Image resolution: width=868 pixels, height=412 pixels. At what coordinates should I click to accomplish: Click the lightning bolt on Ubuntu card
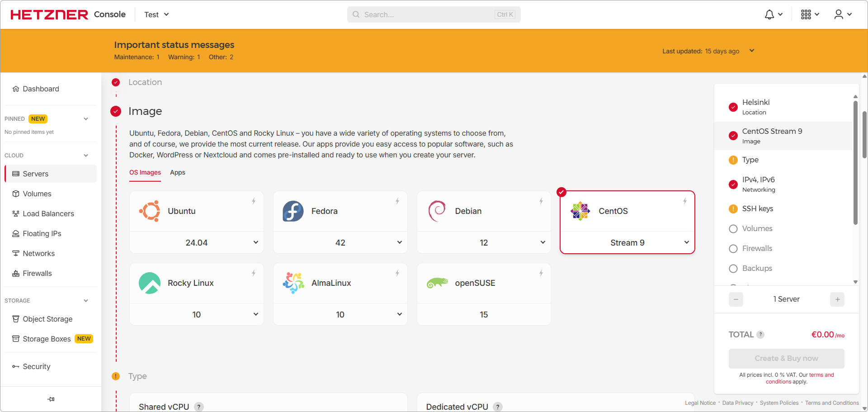pyautogui.click(x=254, y=201)
